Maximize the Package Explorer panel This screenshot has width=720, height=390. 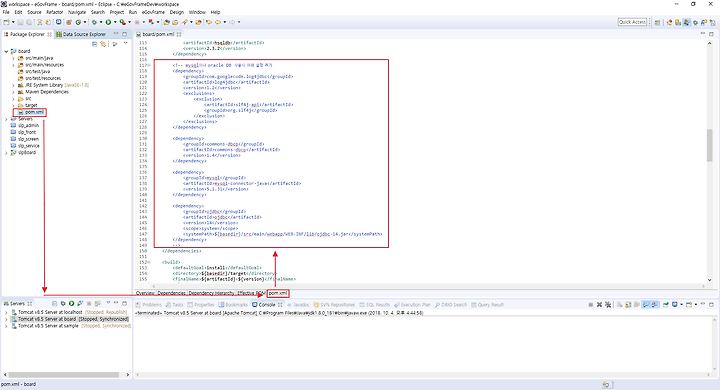coord(124,34)
